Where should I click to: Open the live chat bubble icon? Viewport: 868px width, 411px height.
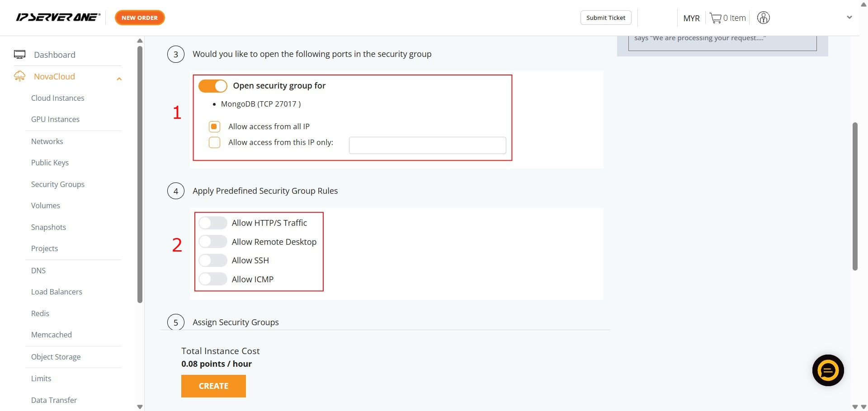[x=828, y=371]
